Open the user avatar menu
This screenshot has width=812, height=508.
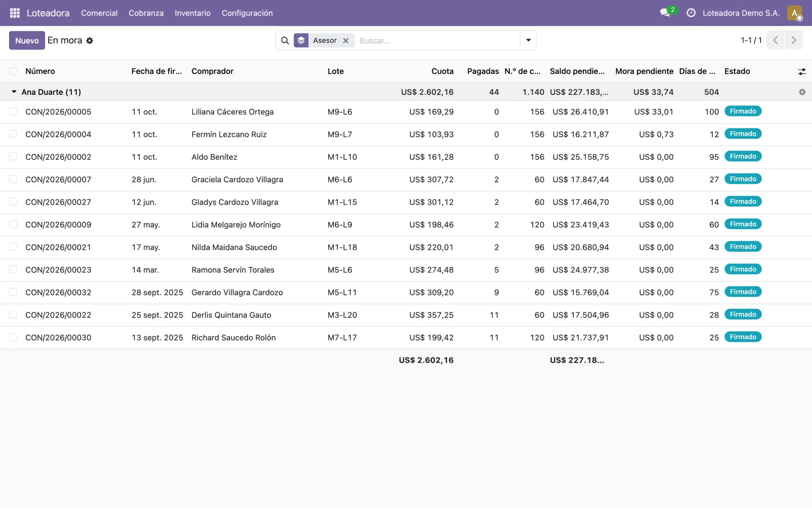tap(794, 13)
